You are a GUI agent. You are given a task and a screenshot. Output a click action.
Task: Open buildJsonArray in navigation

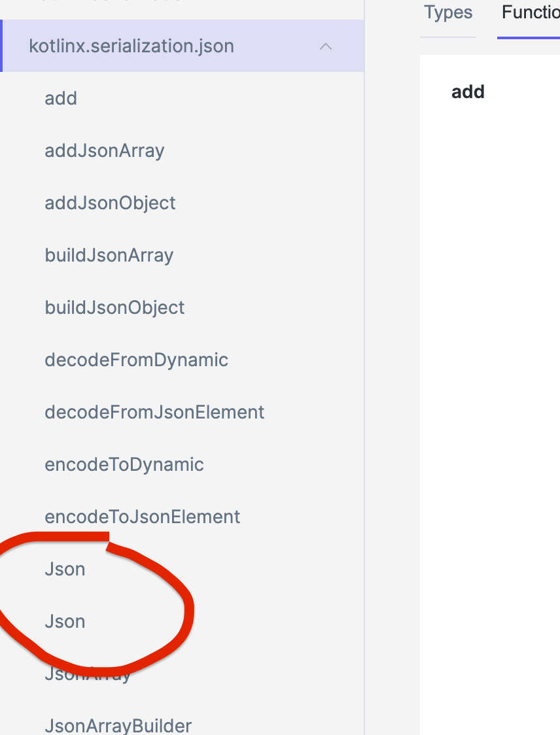[x=109, y=256]
